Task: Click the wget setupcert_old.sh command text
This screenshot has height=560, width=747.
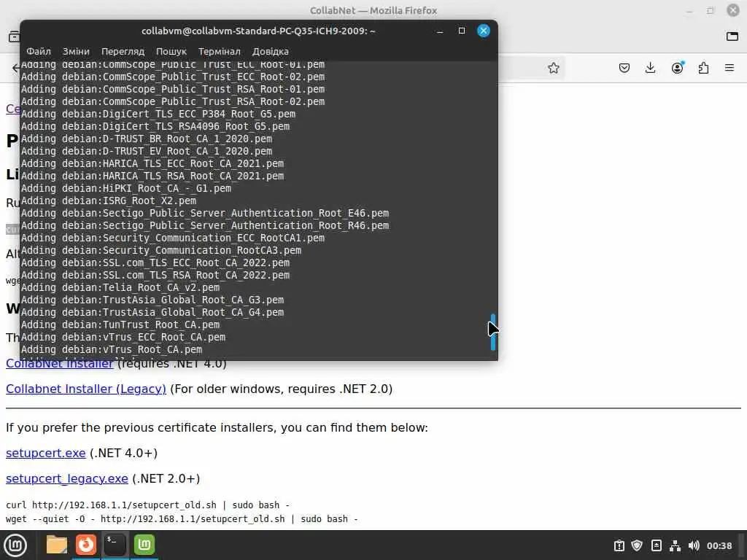Action: [x=182, y=519]
